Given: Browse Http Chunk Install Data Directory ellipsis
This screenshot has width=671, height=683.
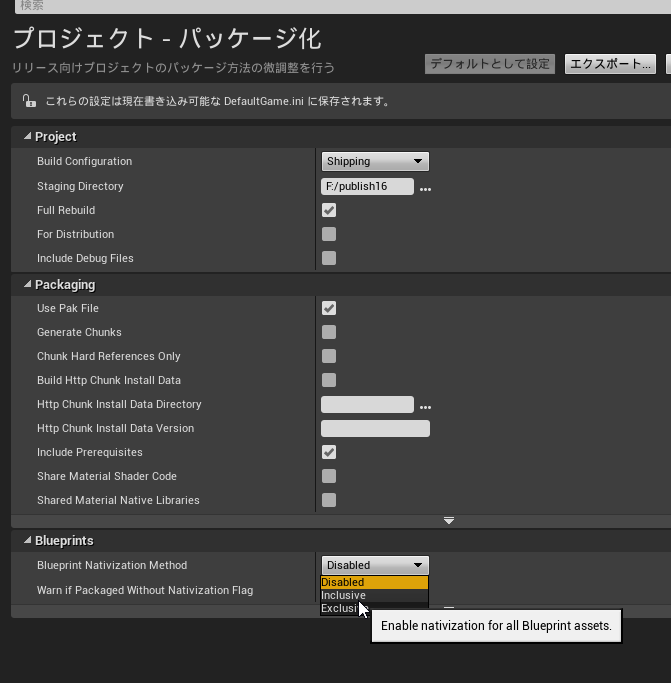Looking at the screenshot, I should pyautogui.click(x=425, y=407).
